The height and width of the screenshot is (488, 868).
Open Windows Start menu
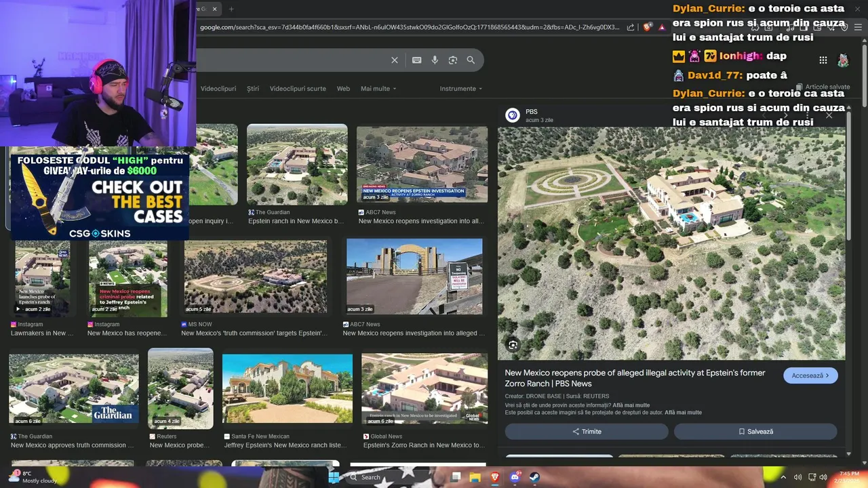coord(334,477)
